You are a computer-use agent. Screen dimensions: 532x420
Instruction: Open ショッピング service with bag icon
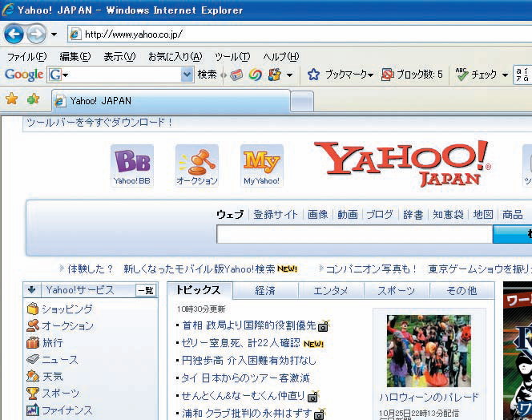tap(59, 309)
